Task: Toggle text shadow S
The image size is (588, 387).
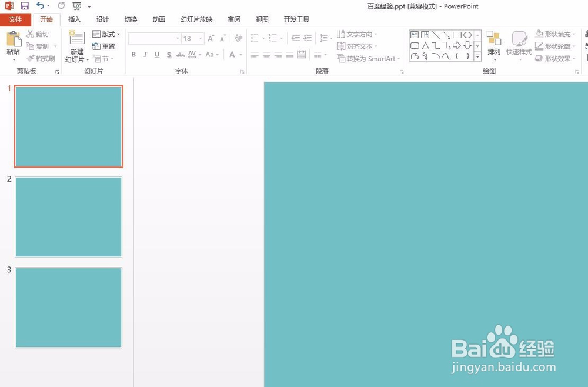Action: [169, 55]
